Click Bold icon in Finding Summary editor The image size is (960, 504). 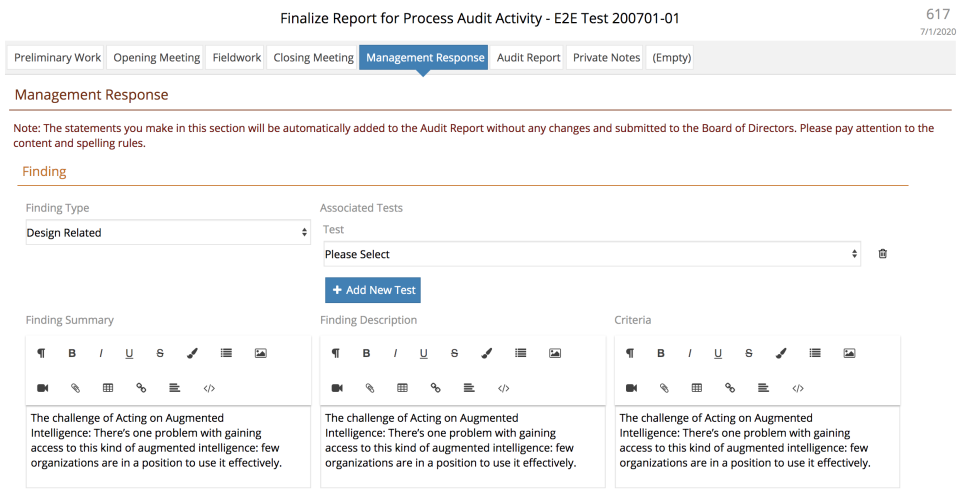(72, 353)
